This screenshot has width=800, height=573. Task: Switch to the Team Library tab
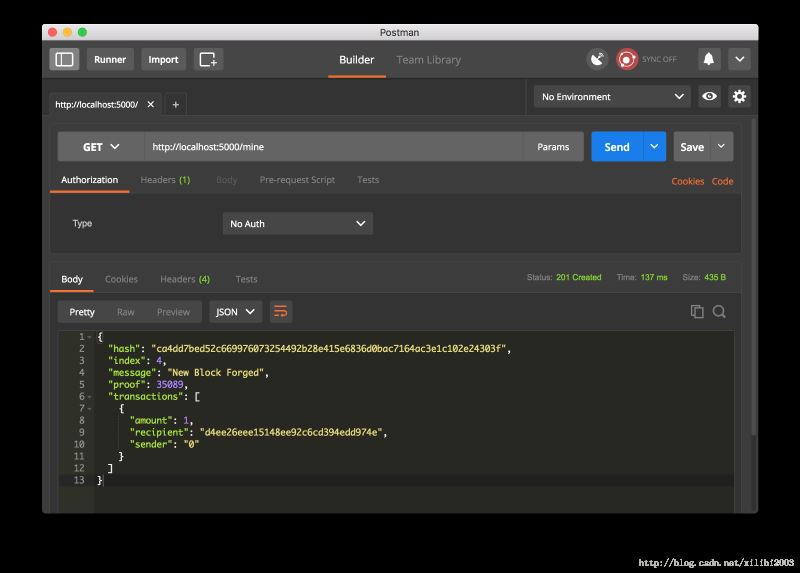[x=429, y=60]
